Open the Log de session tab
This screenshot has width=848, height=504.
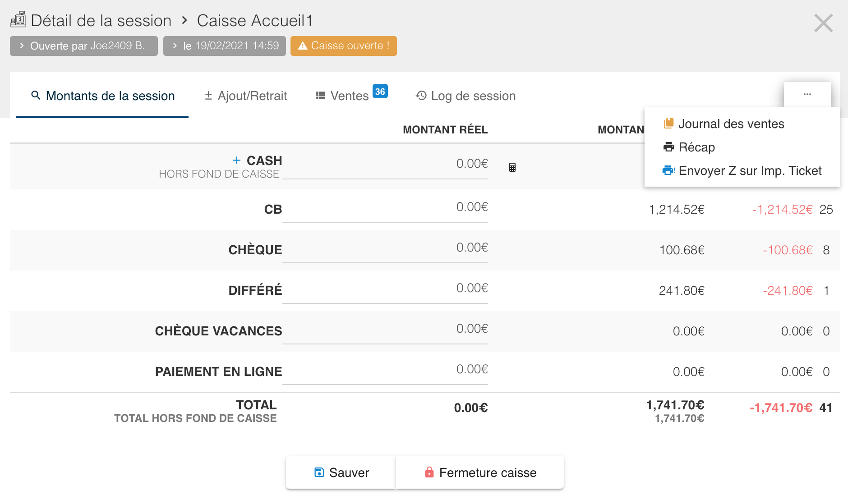click(465, 96)
